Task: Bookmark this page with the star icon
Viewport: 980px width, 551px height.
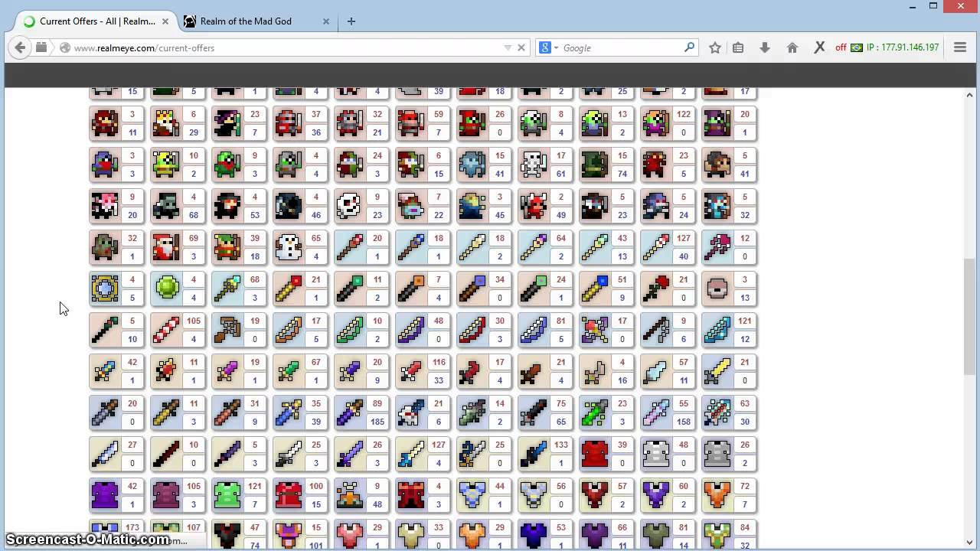Action: [714, 47]
